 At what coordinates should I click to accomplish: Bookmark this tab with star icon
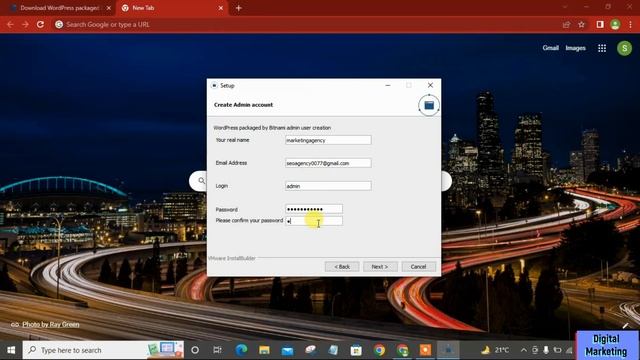pyautogui.click(x=581, y=24)
